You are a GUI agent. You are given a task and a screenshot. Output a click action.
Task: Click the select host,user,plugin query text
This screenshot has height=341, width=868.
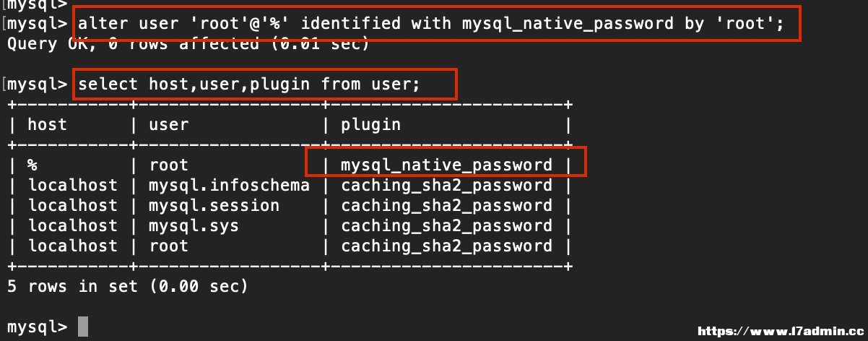tap(248, 85)
